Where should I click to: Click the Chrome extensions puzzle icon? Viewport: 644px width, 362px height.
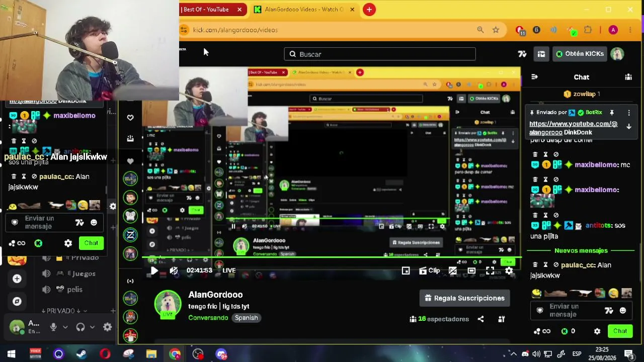[588, 30]
